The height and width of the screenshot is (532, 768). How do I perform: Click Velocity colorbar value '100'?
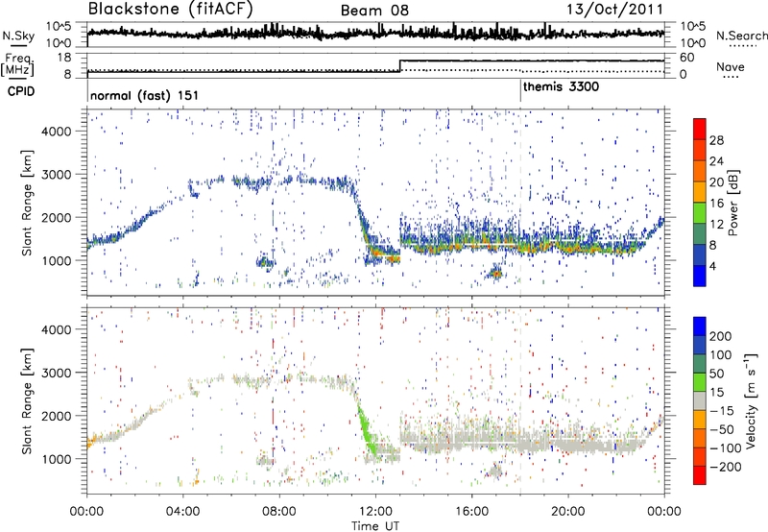[x=721, y=354]
